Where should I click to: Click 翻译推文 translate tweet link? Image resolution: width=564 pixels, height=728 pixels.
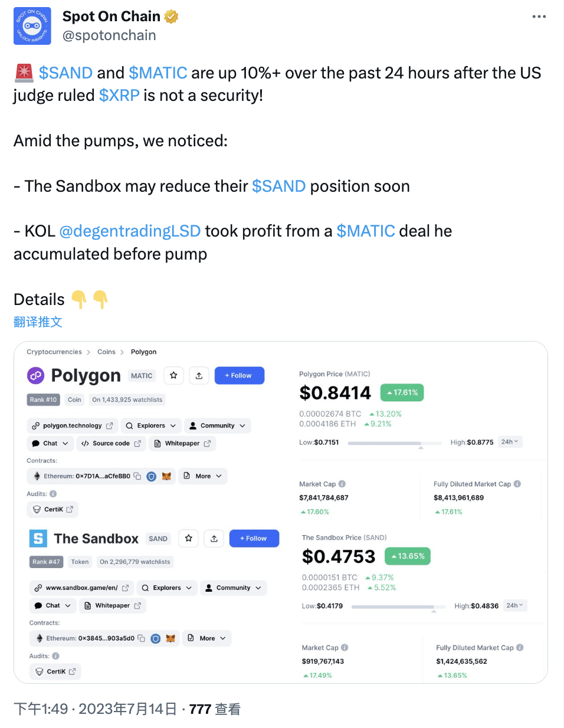coord(38,322)
